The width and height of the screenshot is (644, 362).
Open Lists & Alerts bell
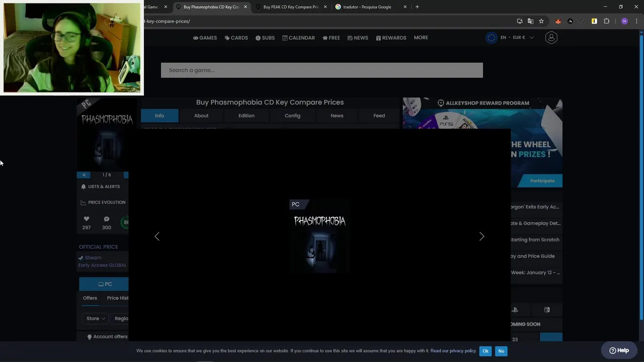[x=101, y=187]
